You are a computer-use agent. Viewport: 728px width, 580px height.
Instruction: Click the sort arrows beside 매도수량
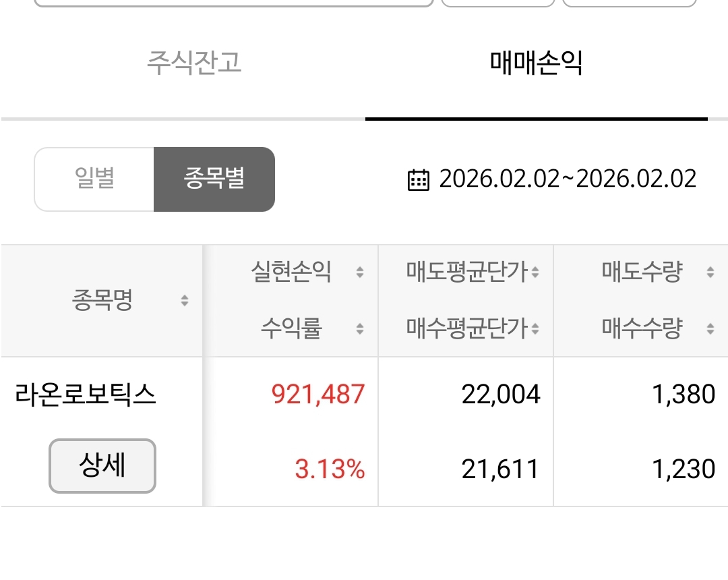click(710, 272)
